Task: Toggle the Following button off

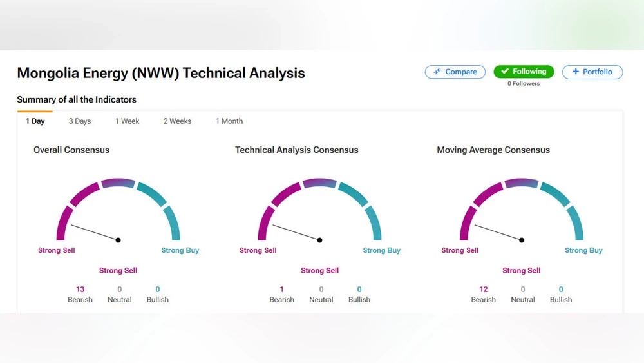Action: (x=524, y=72)
